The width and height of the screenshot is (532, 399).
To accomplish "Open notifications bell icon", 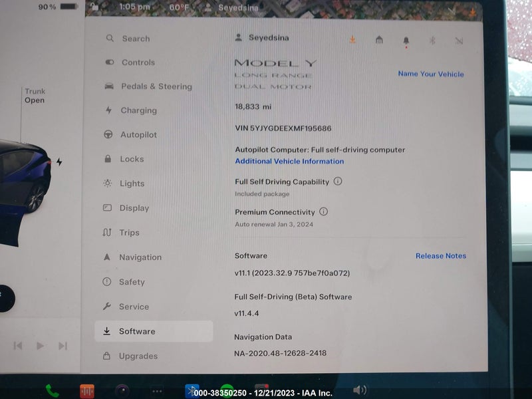I will (x=406, y=41).
